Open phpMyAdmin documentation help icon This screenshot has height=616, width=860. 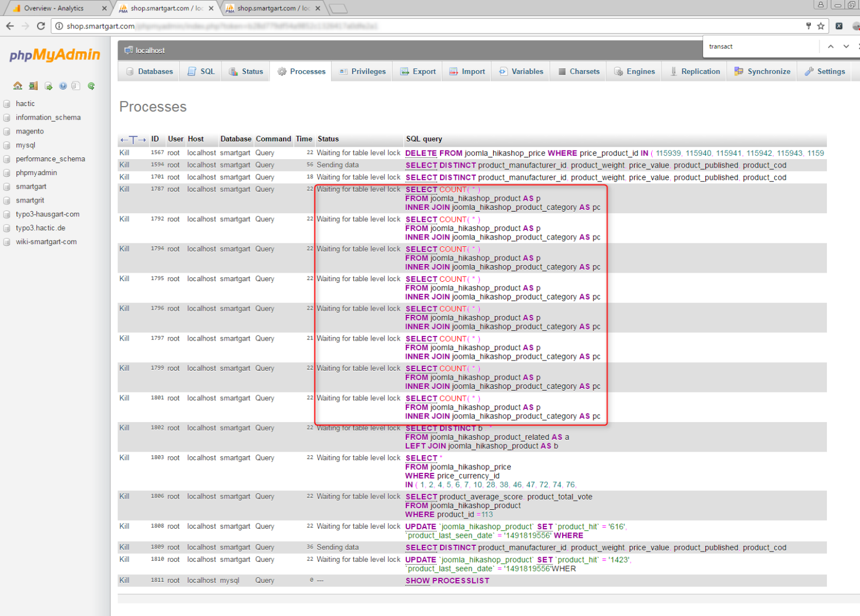pos(63,86)
